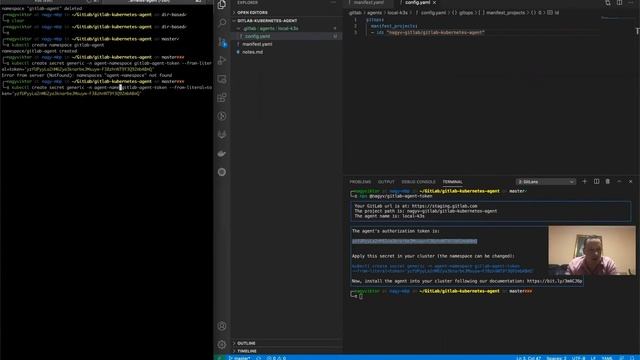
Task: Kill the terminal with trash icon
Action: (608, 182)
